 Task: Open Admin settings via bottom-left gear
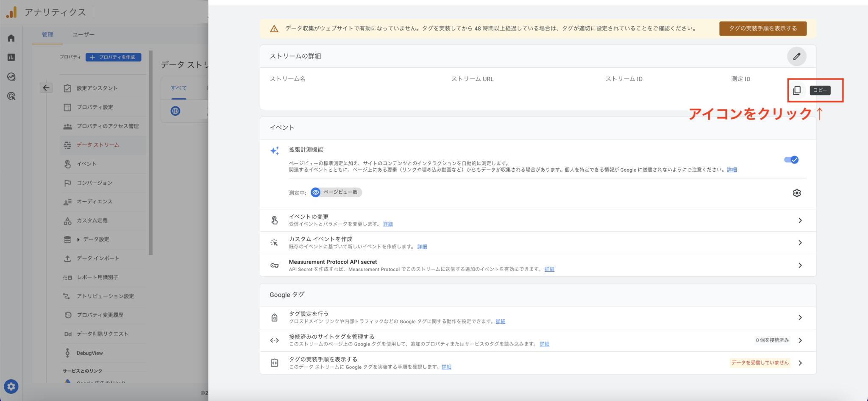pos(11,386)
